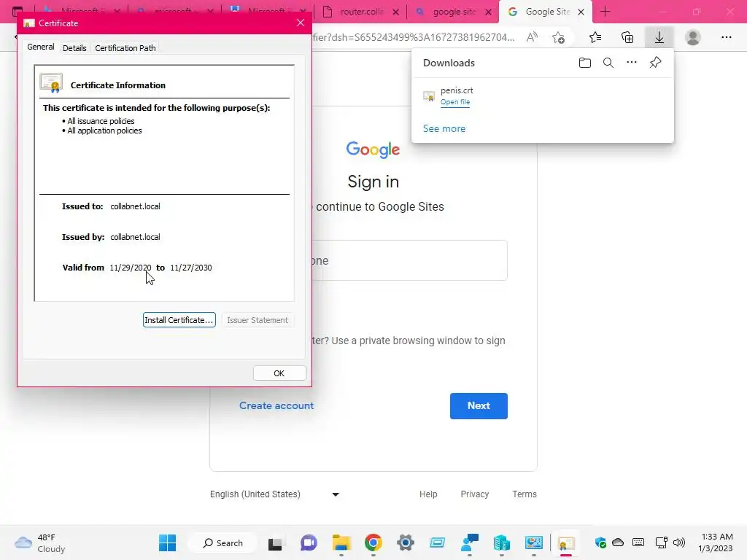The width and height of the screenshot is (747, 560).
Task: Click Install Certificate button
Action: tap(179, 320)
